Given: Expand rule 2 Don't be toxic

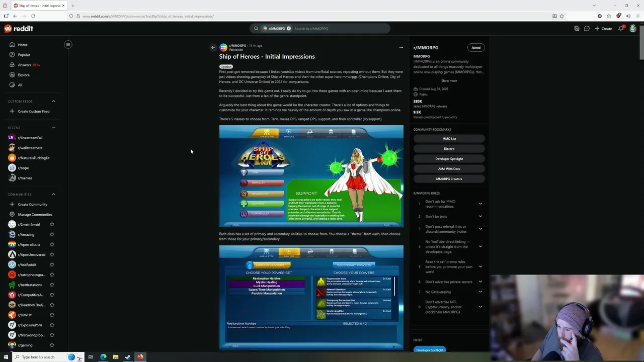Looking at the screenshot, I should point(480,216).
